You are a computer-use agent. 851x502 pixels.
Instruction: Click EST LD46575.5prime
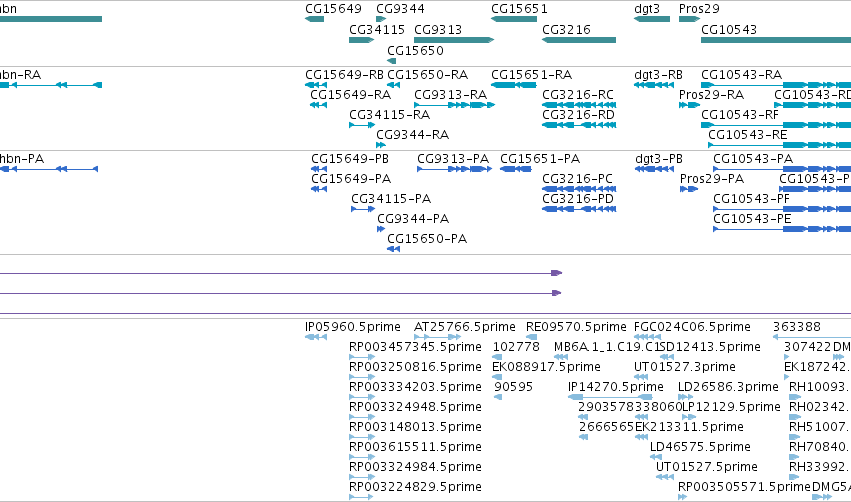click(x=700, y=447)
